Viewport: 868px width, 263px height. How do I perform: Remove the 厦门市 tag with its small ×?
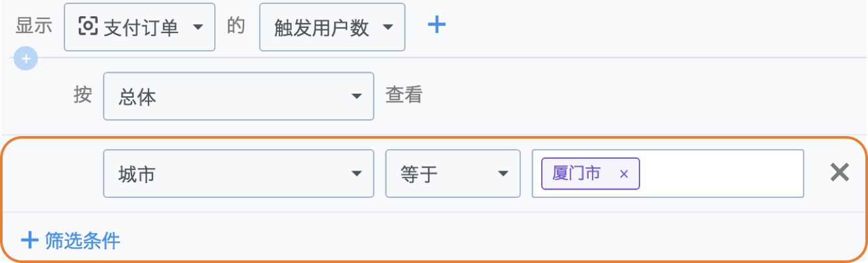pyautogui.click(x=624, y=174)
